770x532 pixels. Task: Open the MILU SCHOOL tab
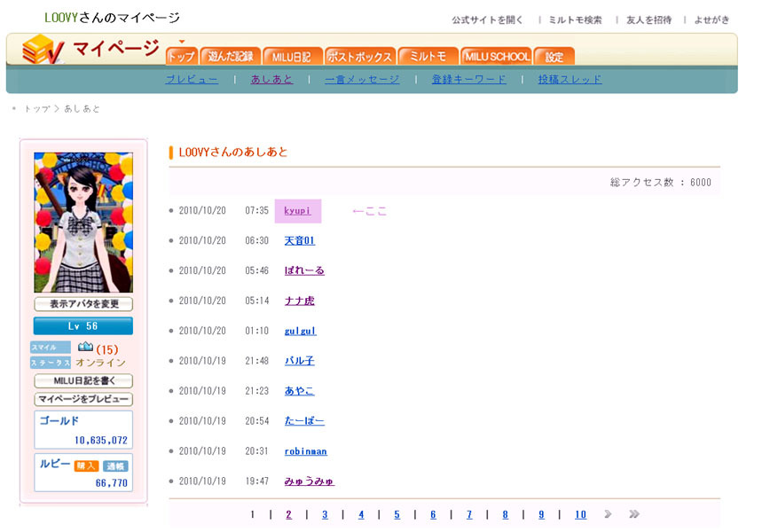[x=496, y=57]
